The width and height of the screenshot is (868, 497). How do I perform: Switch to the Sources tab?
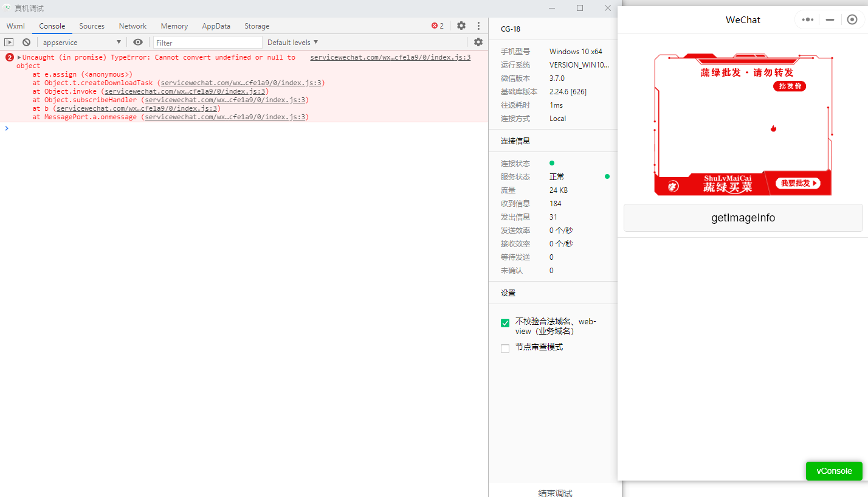pos(92,26)
